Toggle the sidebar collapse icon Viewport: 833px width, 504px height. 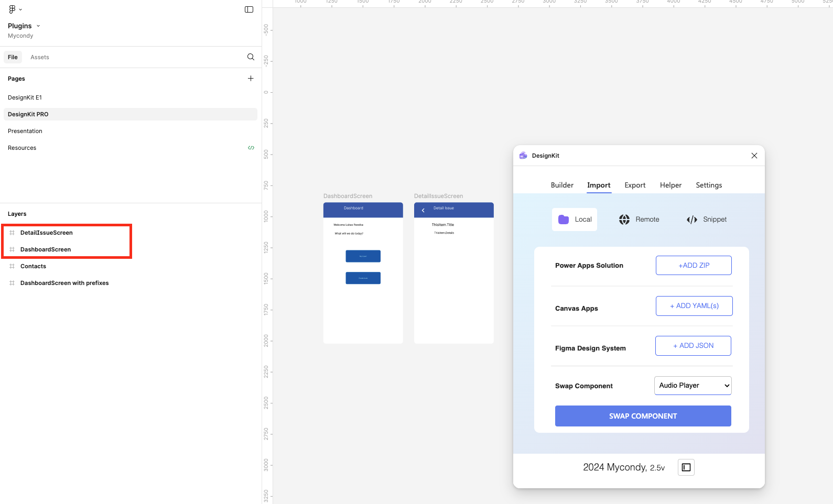coord(249,9)
